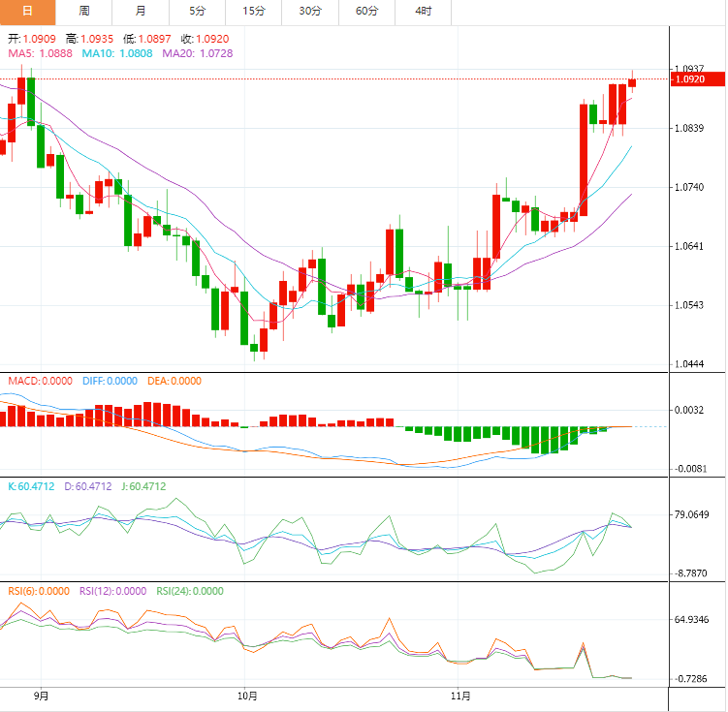Choose the 15分 timeframe tab
Viewport: 728px width, 712px height.
click(254, 11)
